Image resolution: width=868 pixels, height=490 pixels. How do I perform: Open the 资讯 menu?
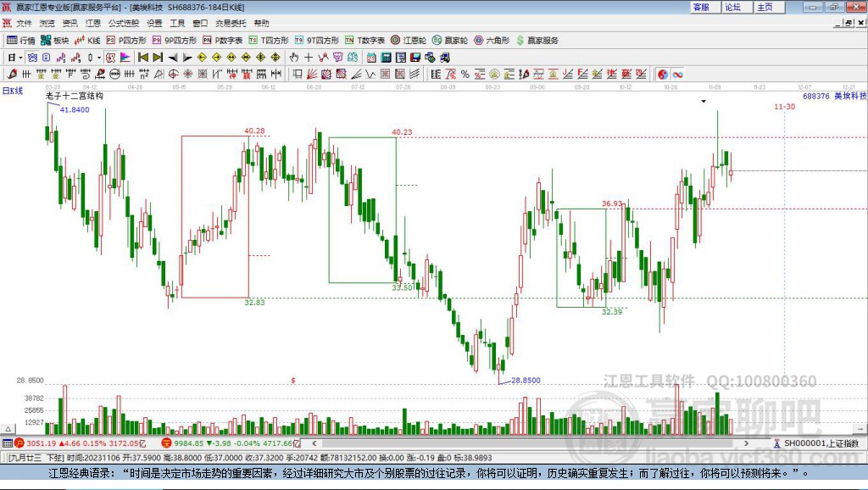70,23
